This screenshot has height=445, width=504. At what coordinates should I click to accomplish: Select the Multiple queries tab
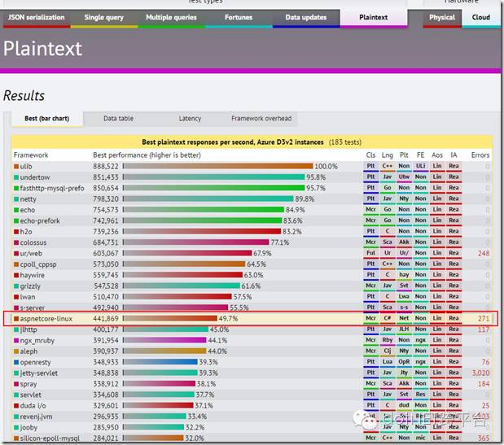pos(171,18)
